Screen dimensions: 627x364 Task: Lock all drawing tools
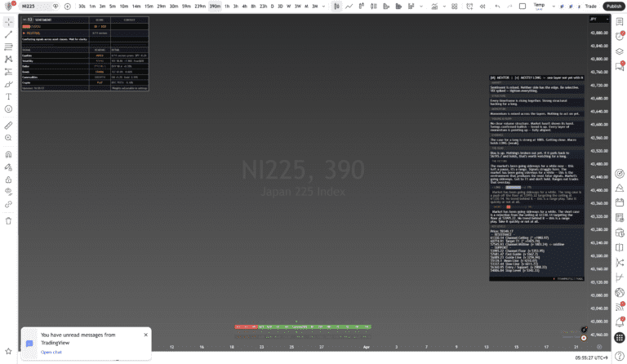tap(8, 180)
